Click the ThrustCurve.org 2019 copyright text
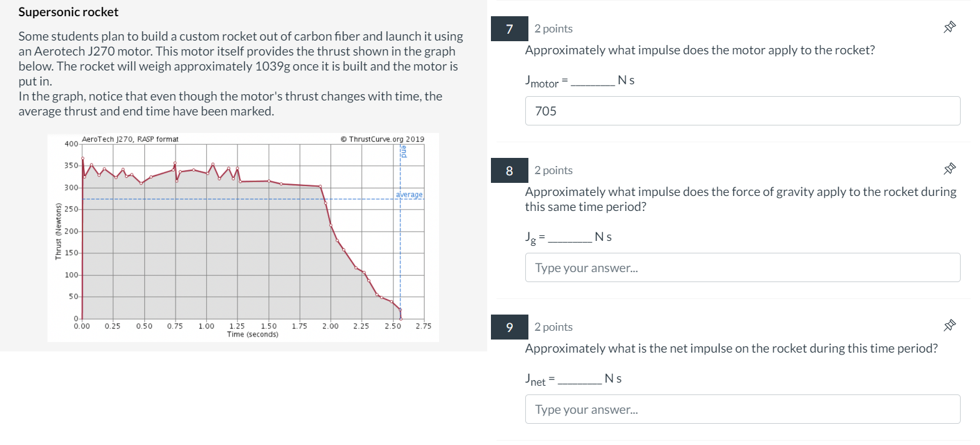The image size is (980, 445). point(382,138)
